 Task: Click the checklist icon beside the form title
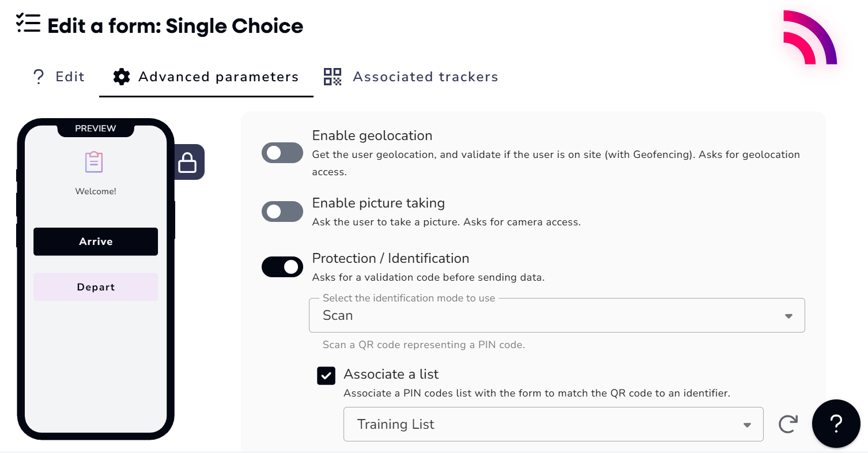coord(28,22)
